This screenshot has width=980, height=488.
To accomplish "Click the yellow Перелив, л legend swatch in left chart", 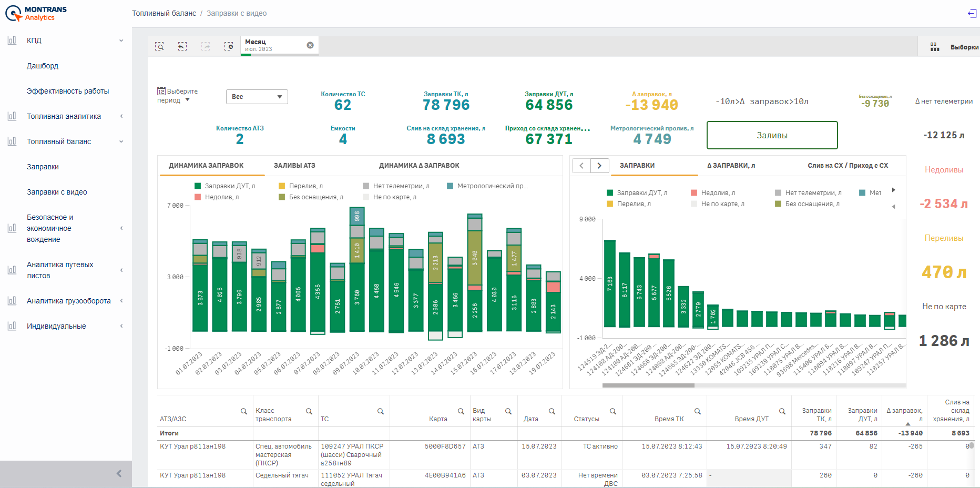I will point(282,186).
